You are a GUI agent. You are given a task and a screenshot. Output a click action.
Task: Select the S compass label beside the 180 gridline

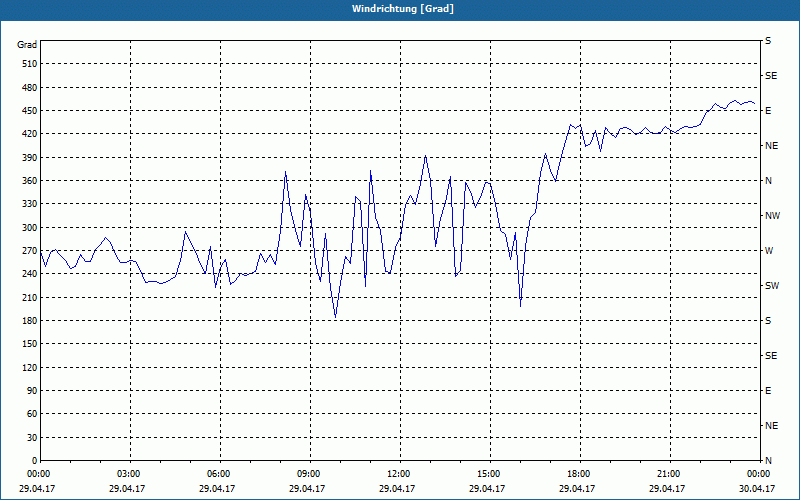pyautogui.click(x=768, y=321)
